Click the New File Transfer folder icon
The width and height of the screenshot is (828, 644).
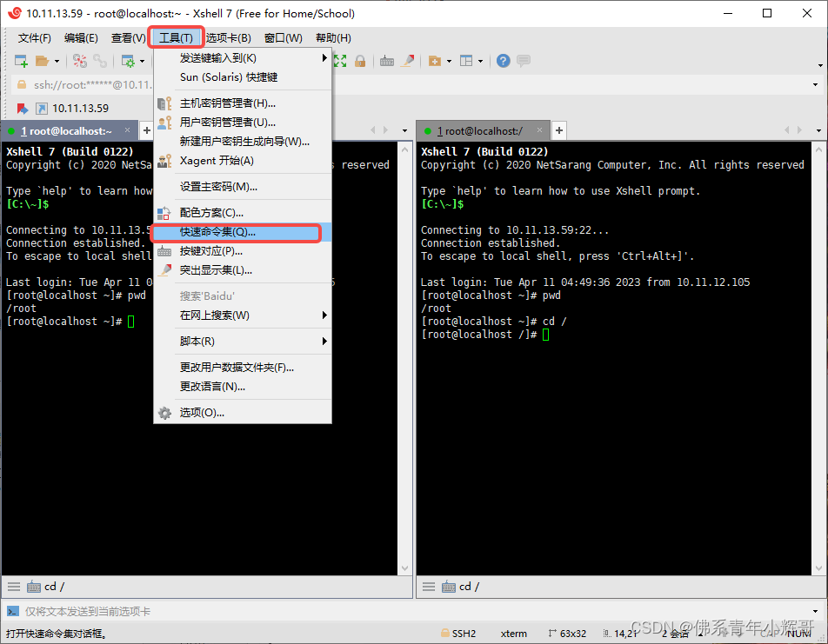click(x=435, y=61)
